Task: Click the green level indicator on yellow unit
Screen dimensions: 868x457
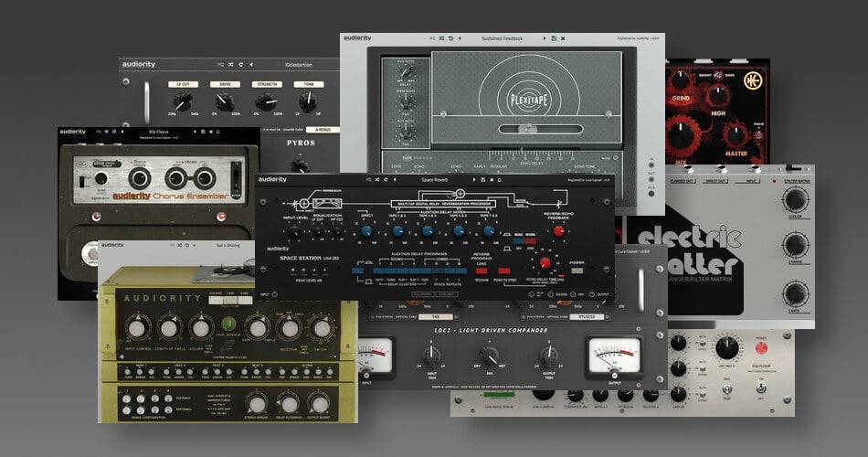Action: tap(228, 324)
